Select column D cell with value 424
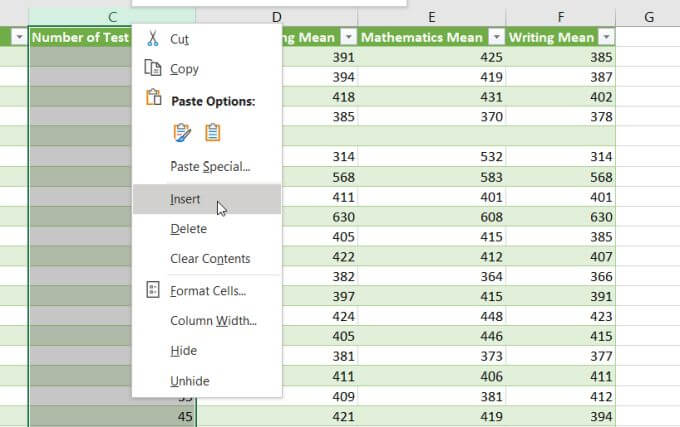 point(320,316)
